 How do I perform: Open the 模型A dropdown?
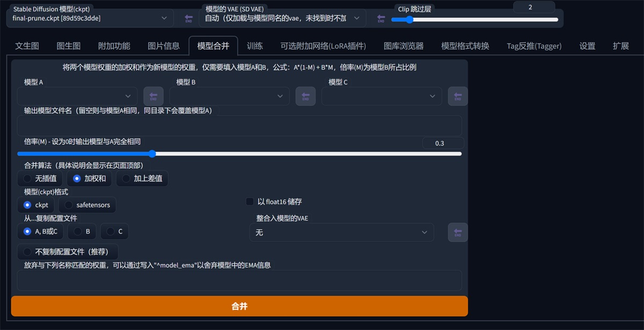(78, 96)
